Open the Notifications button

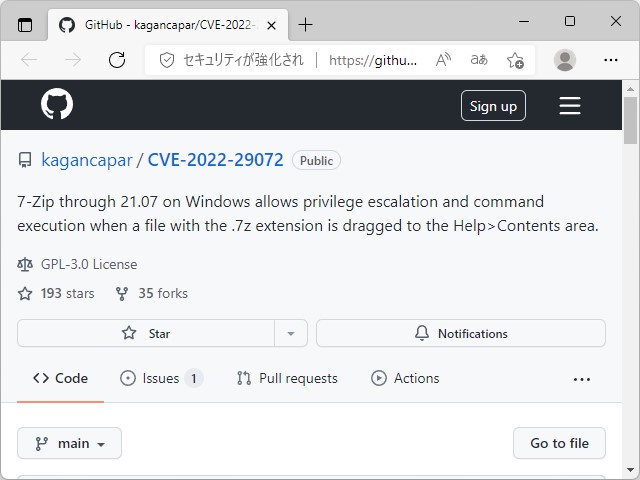click(461, 333)
